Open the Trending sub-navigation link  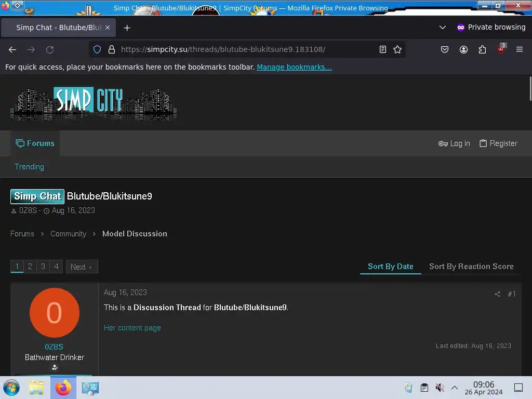pos(29,167)
